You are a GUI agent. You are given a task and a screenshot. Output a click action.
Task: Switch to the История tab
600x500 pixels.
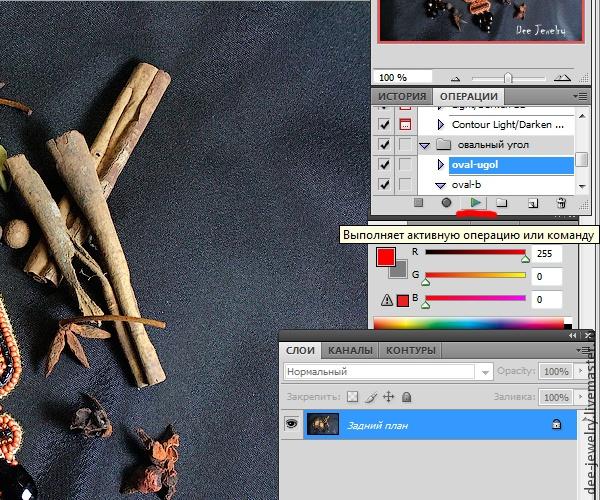(402, 96)
